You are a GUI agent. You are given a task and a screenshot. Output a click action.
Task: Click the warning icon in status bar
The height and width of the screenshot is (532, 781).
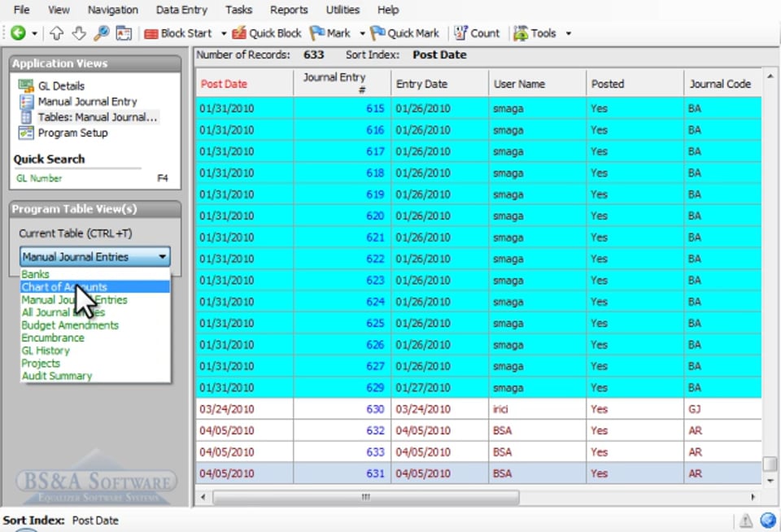pyautogui.click(x=745, y=521)
